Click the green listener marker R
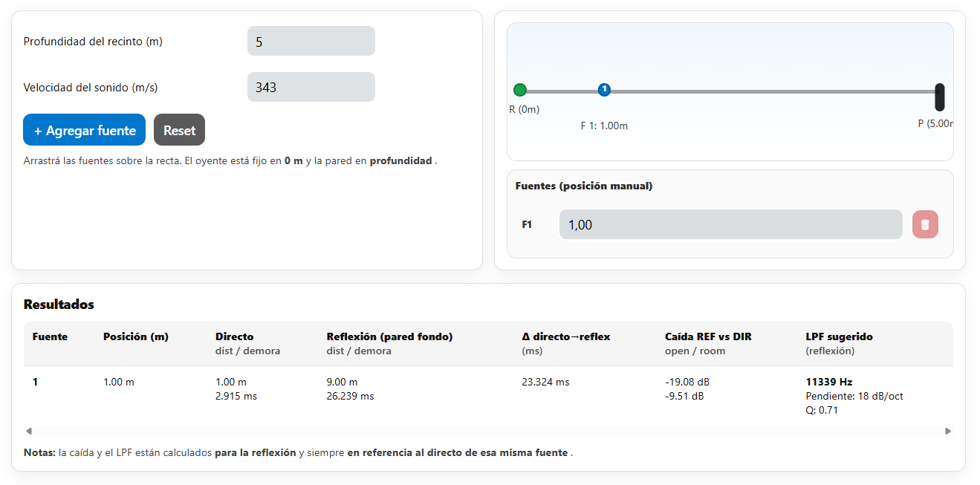Image resolution: width=980 pixels, height=485 pixels. 520,90
